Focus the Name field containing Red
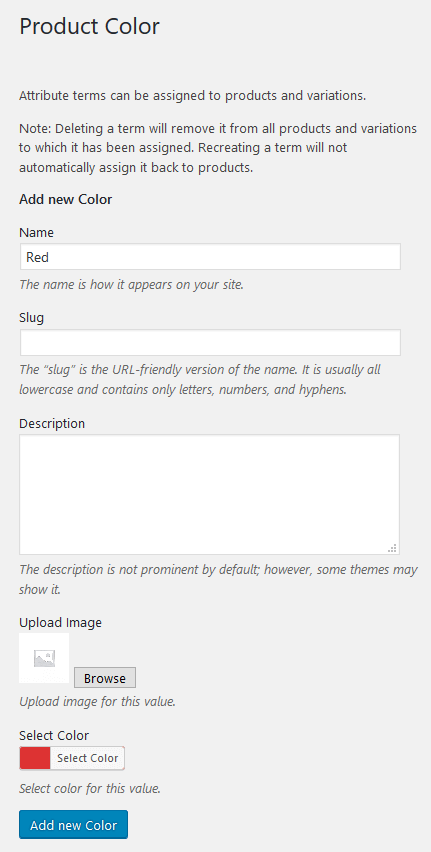The width and height of the screenshot is (431, 852). (210, 256)
